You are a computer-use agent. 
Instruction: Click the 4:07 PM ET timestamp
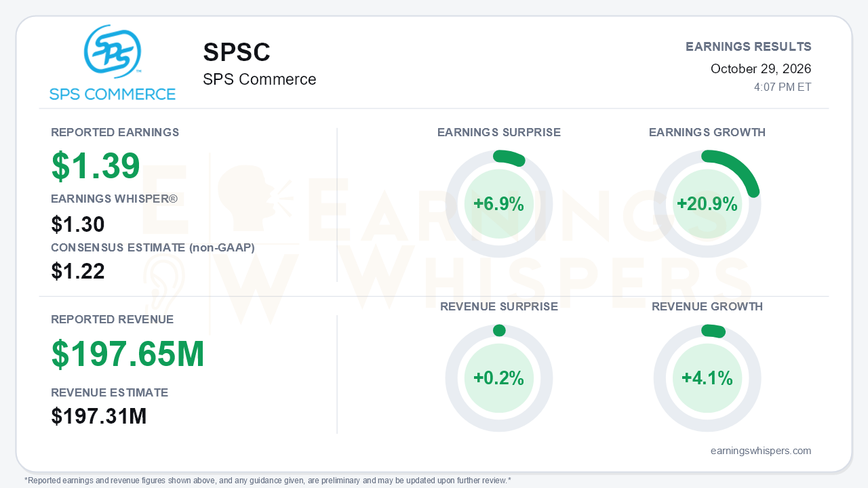click(x=783, y=87)
